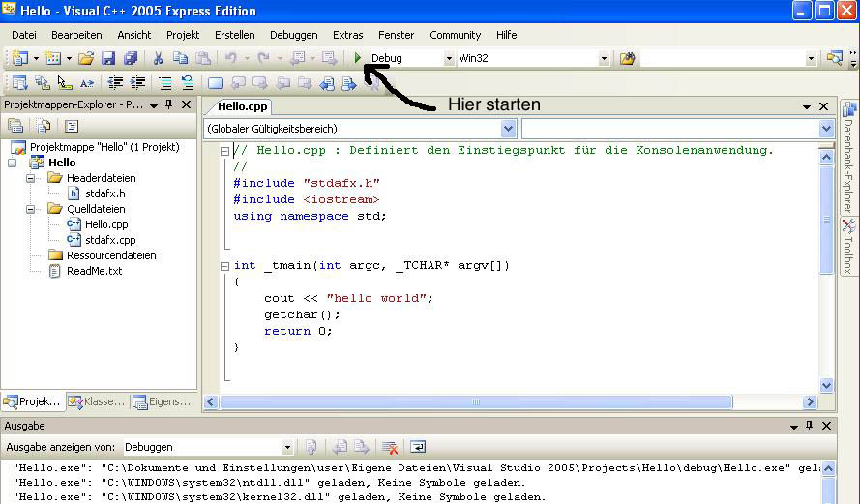Clear all output with red X icon
The height and width of the screenshot is (504, 860).
pyautogui.click(x=390, y=448)
